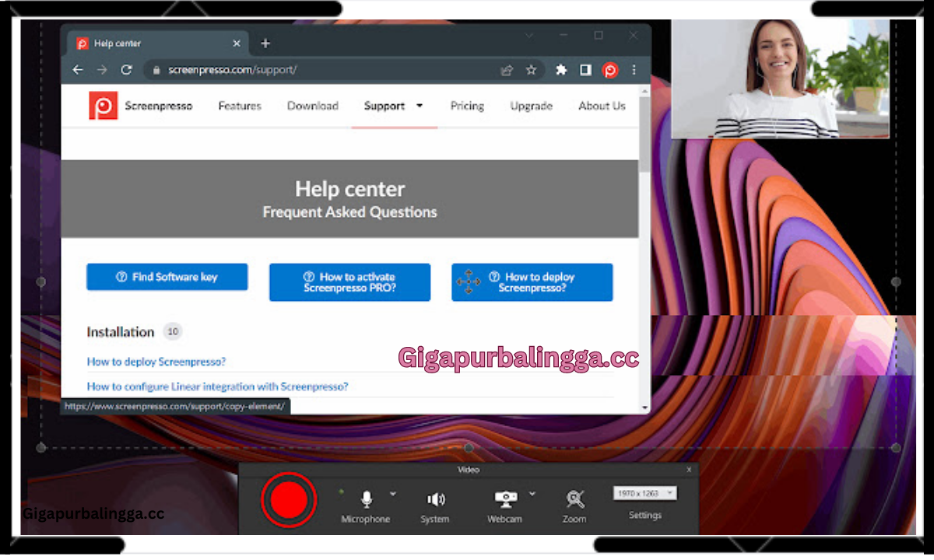Click How to activate Screenpresso PRO button
This screenshot has height=560, width=934.
349,282
